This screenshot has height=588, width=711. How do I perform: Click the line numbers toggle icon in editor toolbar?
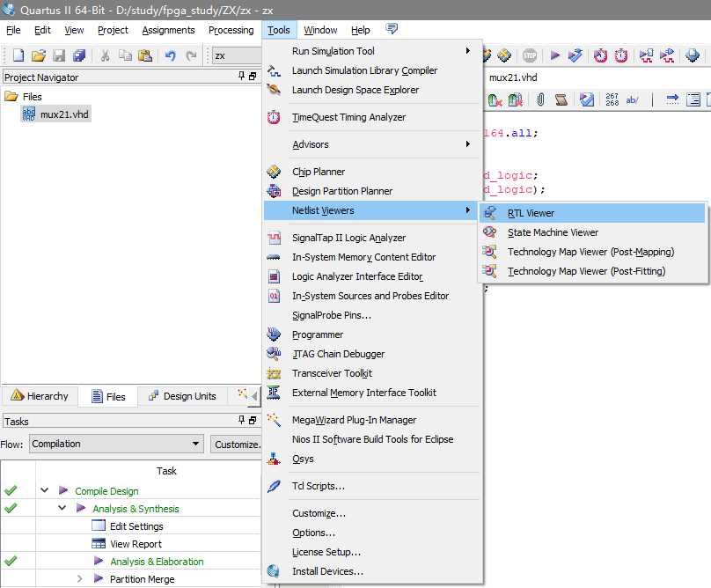tap(612, 99)
